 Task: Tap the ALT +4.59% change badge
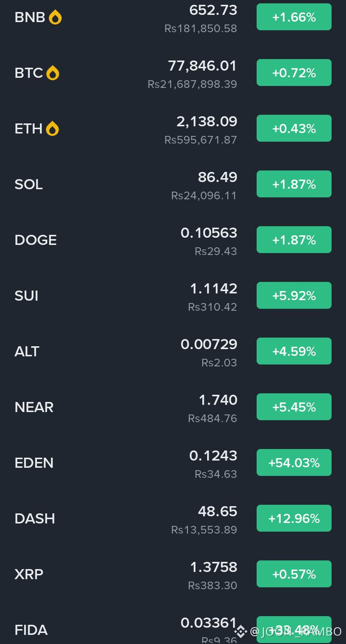click(x=294, y=351)
